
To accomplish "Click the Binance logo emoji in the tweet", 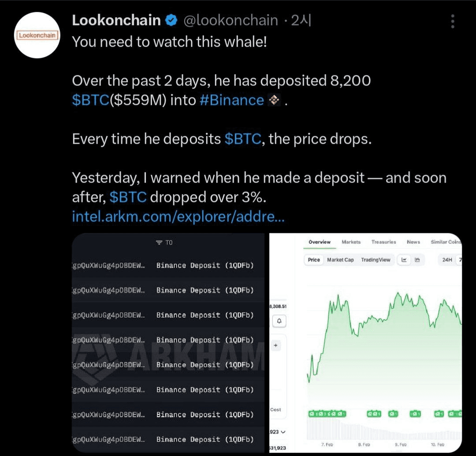I will [274, 100].
